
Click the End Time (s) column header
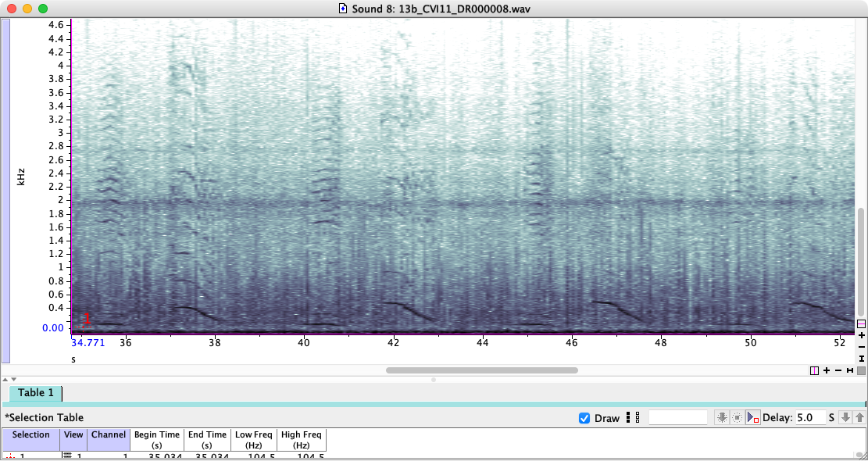point(207,440)
